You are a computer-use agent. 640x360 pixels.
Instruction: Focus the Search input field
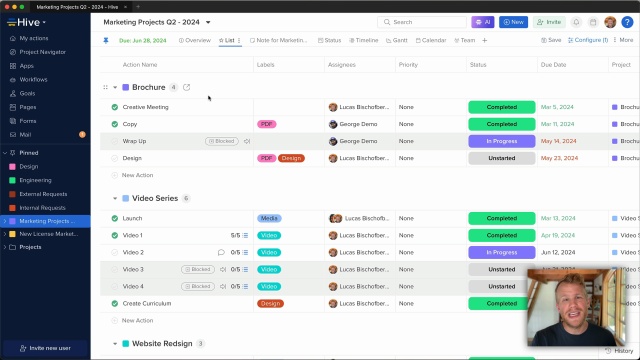click(x=422, y=22)
